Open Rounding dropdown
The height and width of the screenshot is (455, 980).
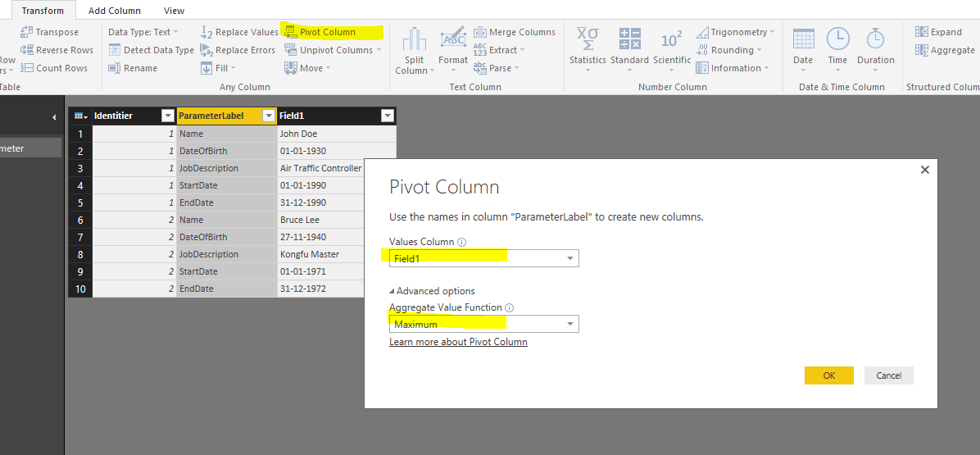tap(728, 50)
